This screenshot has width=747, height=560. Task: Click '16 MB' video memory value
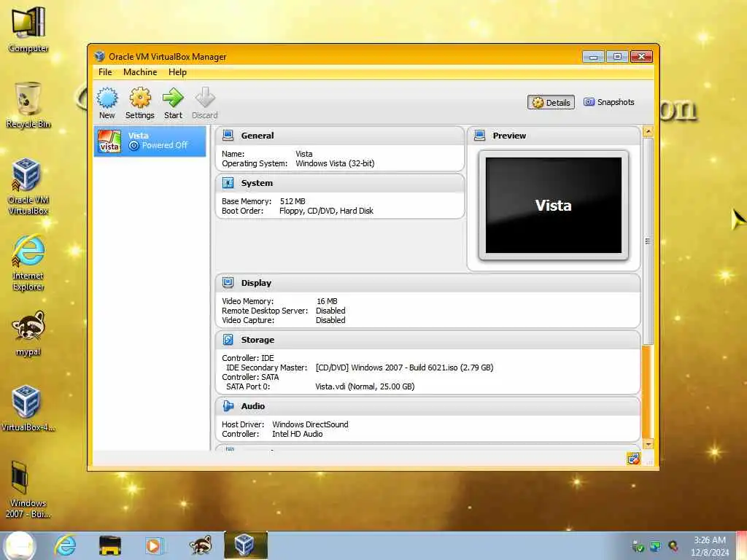tap(327, 301)
